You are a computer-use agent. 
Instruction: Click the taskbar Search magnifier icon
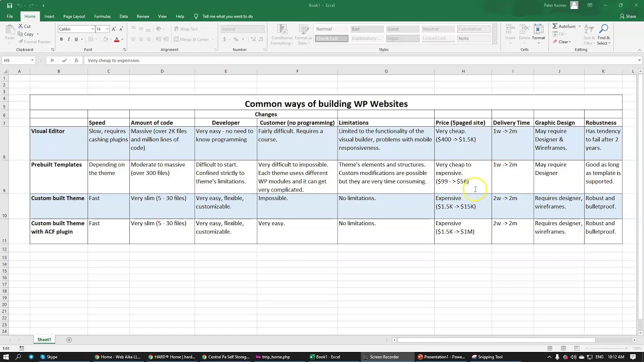[x=19, y=357]
